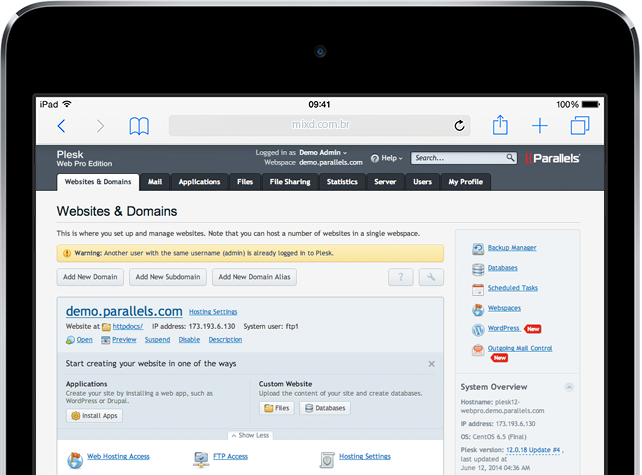Click the Files button under Custom Website
This screenshot has width=642, height=475.
pyautogui.click(x=277, y=408)
